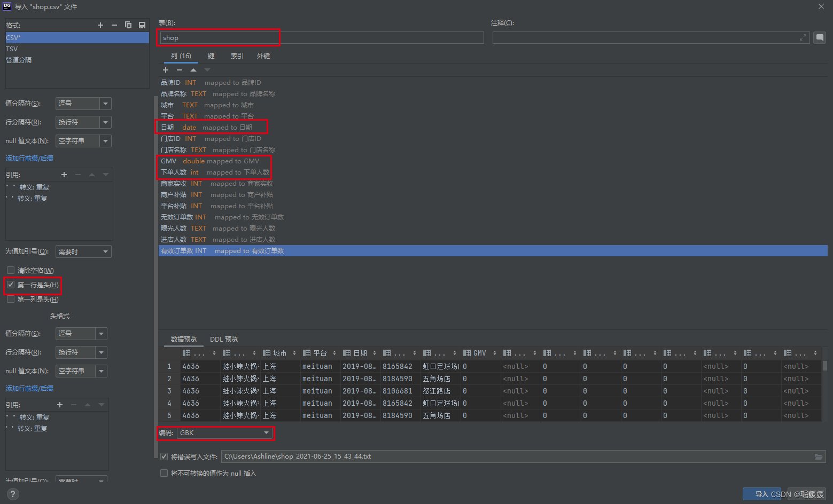
Task: Switch to the 索引 tab
Action: (x=237, y=56)
